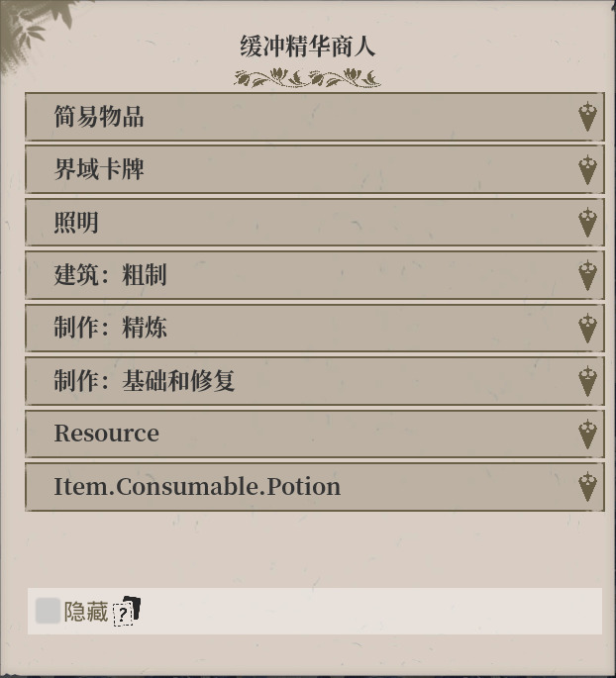Click the arrow icon on 照明 row
The height and width of the screenshot is (678, 616).
pyautogui.click(x=587, y=223)
